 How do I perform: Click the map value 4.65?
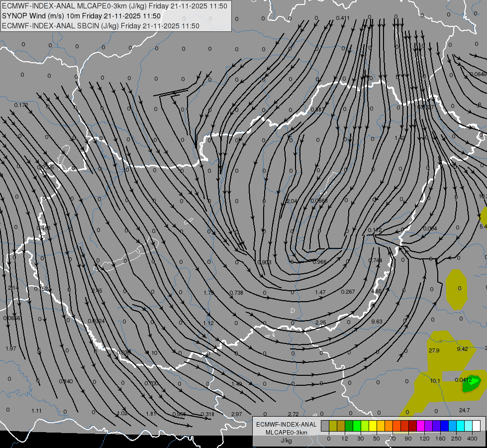pos(377,291)
